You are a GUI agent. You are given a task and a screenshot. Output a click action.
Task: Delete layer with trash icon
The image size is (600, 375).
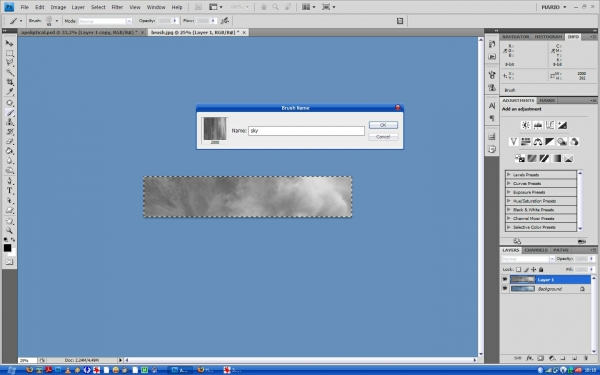pyautogui.click(x=586, y=359)
